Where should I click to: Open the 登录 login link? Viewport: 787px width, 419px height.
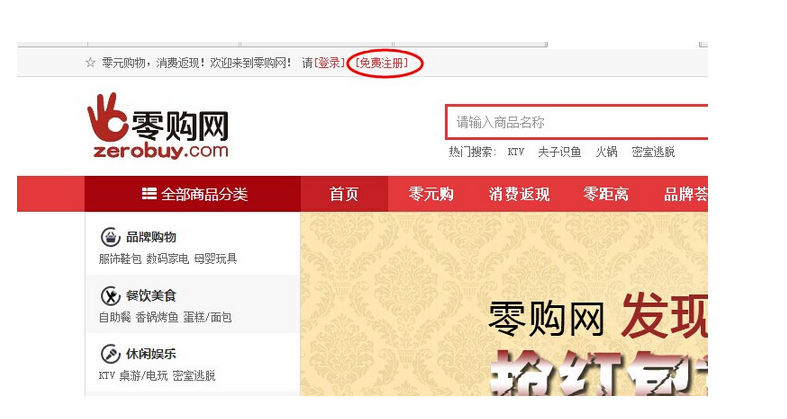[x=330, y=63]
